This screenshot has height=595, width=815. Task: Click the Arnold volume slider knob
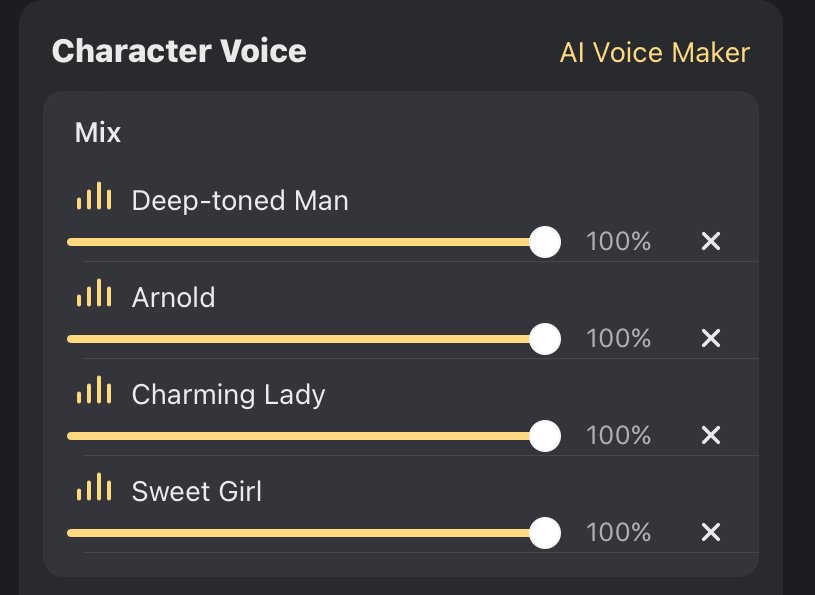545,338
